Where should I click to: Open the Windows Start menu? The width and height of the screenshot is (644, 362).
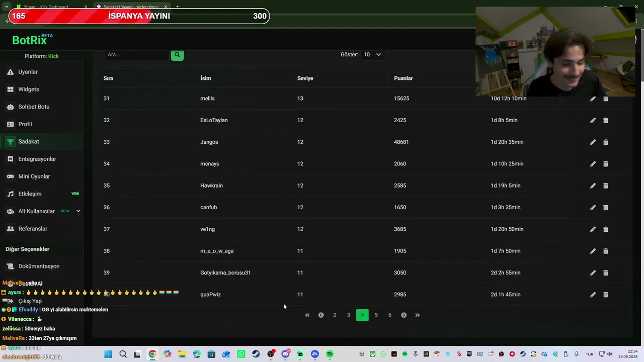[108, 354]
